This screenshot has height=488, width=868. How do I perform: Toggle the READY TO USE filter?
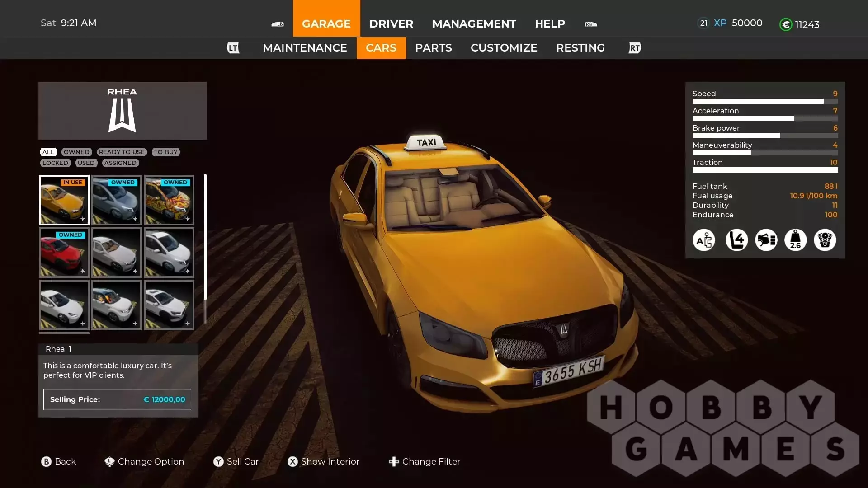coord(122,152)
